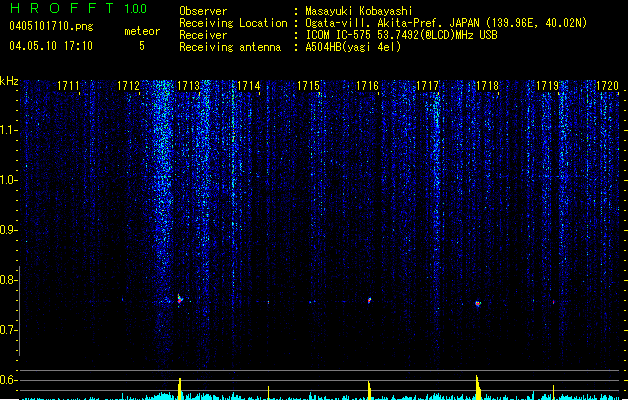Click the HROFFT 1.0.0 title text
629x400 pixels.
click(x=78, y=8)
